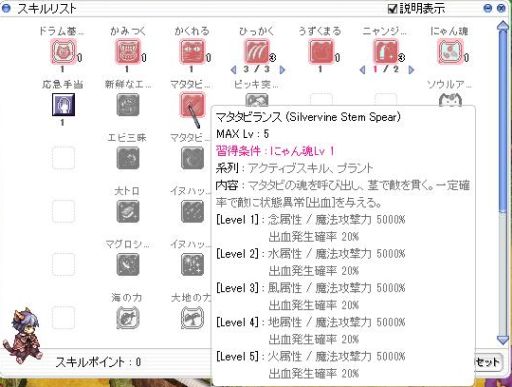Decrease ニャンジ skill level with left arrow
The width and height of the screenshot is (512, 387).
pos(362,70)
